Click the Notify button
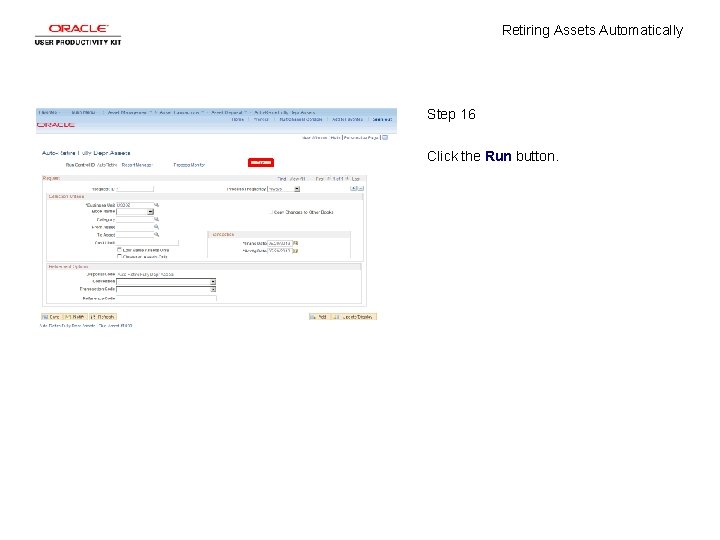The height and width of the screenshot is (540, 720). 75,317
